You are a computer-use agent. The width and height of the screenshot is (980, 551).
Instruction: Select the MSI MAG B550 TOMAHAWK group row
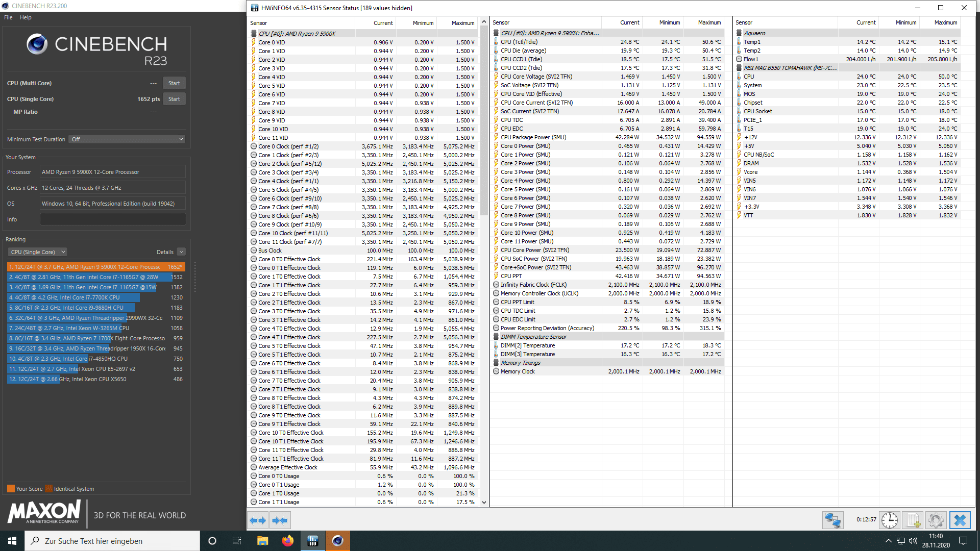(848, 68)
